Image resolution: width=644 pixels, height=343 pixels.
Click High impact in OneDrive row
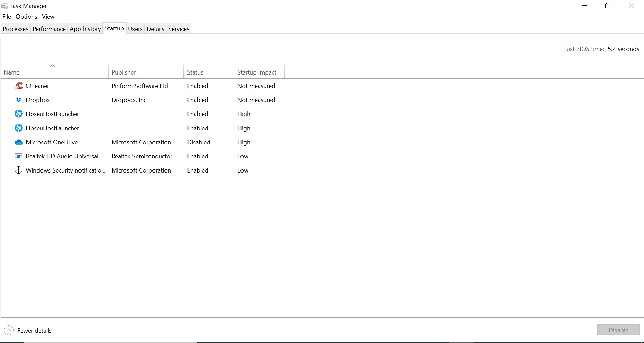pos(244,142)
